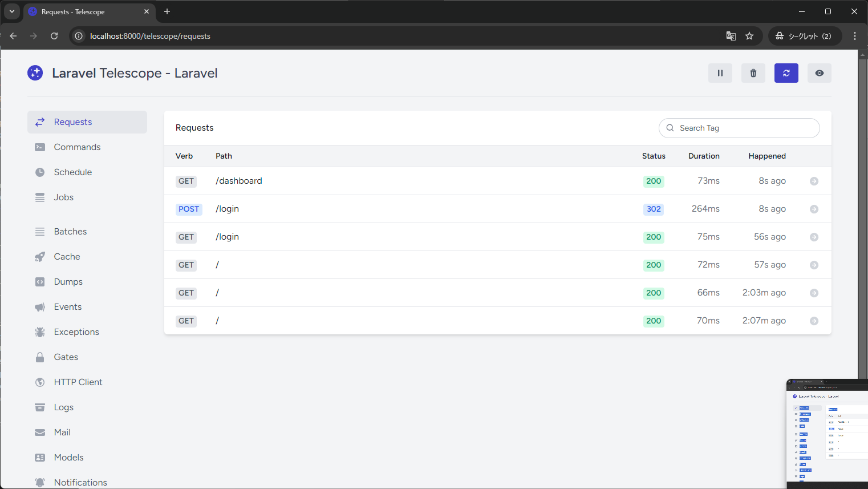Image resolution: width=868 pixels, height=489 pixels.
Task: Go to Events via its text label
Action: click(68, 307)
